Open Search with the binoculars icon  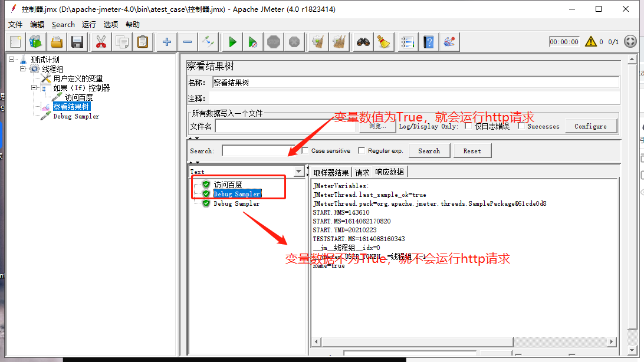[x=363, y=42]
